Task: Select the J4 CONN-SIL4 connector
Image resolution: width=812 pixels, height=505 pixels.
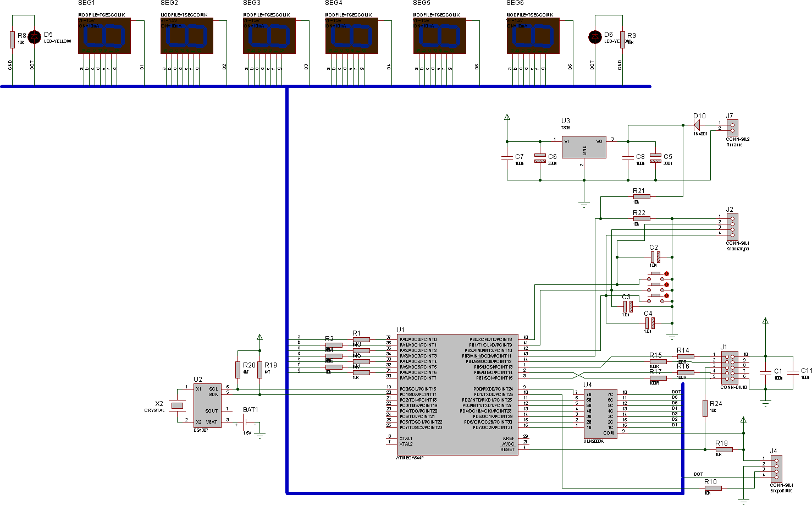Action: coord(776,468)
